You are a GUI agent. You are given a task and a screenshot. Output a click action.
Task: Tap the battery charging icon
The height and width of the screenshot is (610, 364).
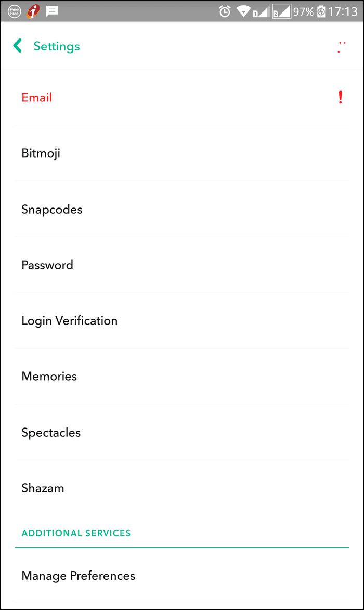[x=321, y=11]
